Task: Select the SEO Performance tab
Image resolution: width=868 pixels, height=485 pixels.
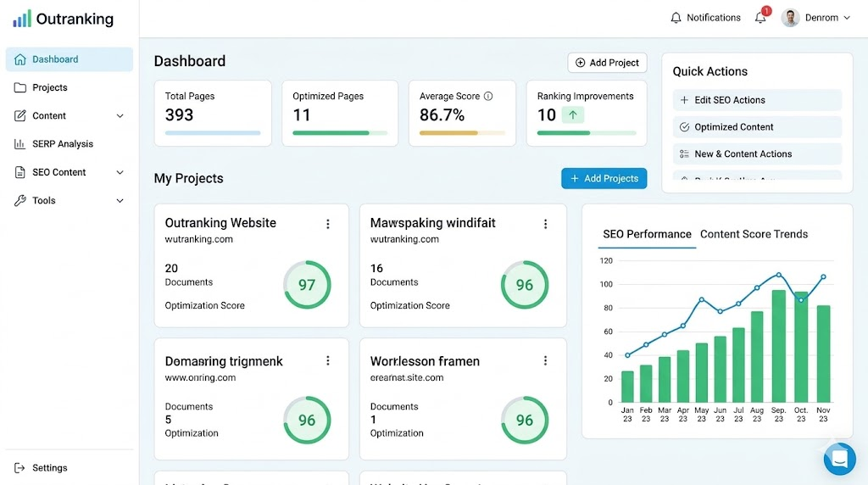Action: [647, 234]
